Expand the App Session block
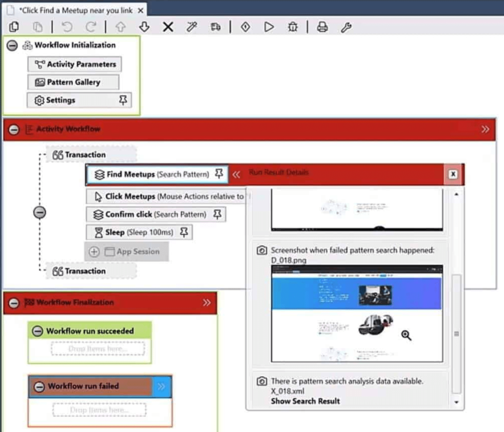Image resolution: width=504 pixels, height=432 pixels. (x=94, y=252)
